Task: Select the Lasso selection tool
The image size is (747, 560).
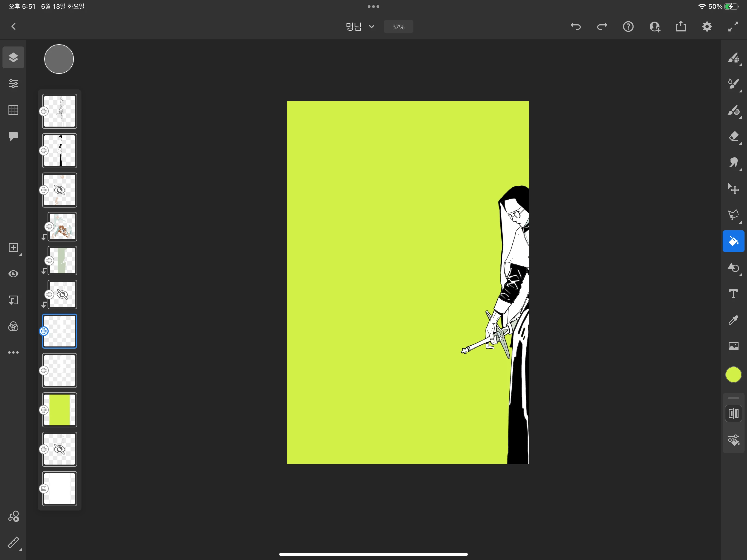Action: point(733,215)
